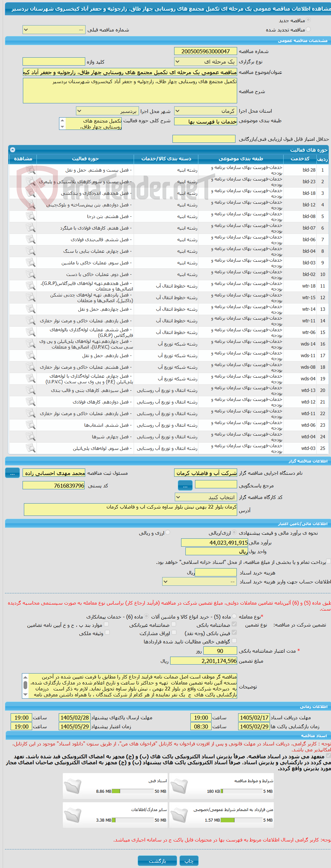Viewport: 331px width, 868px height.
Task: Open view icon for row wtr-15
Action: (x=31, y=298)
